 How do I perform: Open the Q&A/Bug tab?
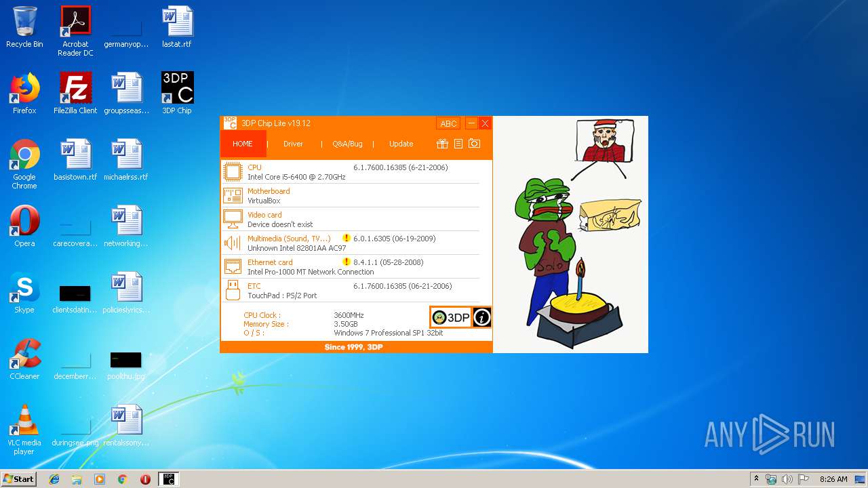(x=347, y=144)
